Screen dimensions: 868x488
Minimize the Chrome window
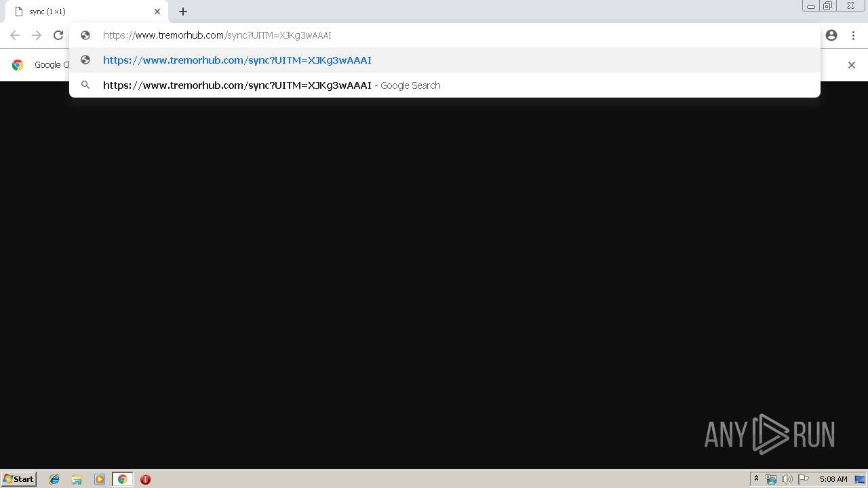[x=811, y=6]
